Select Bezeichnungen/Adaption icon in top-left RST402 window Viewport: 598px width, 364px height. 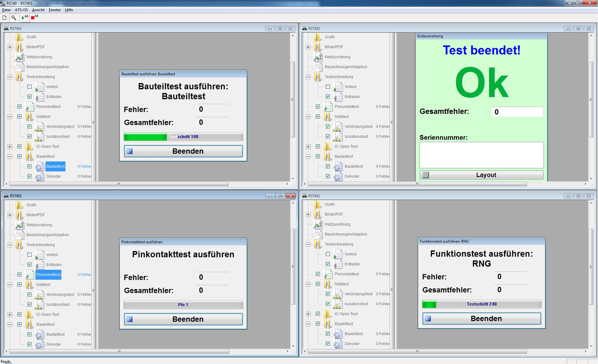click(20, 67)
